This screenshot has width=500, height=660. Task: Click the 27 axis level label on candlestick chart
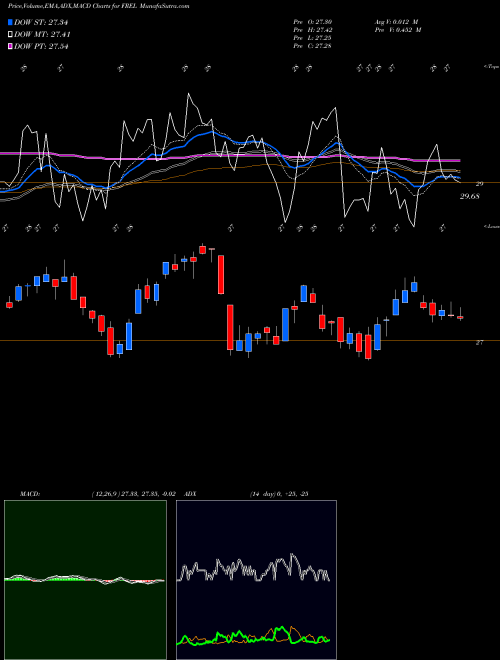pos(479,343)
